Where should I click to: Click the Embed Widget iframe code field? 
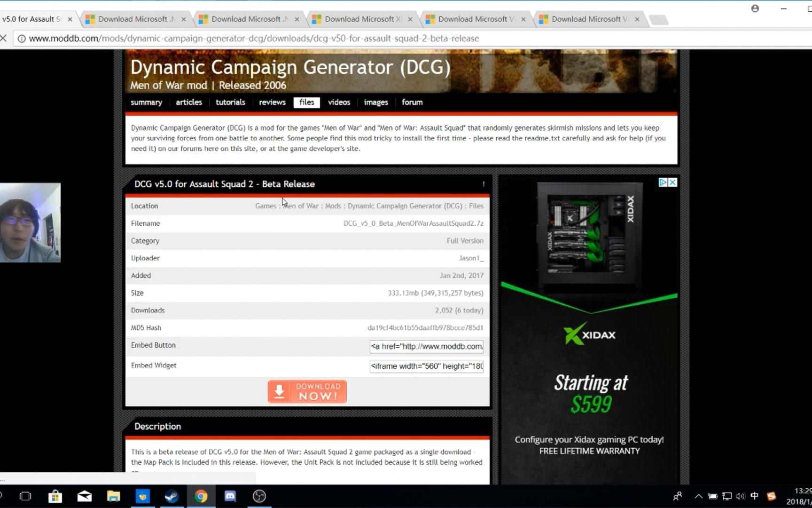(x=426, y=366)
